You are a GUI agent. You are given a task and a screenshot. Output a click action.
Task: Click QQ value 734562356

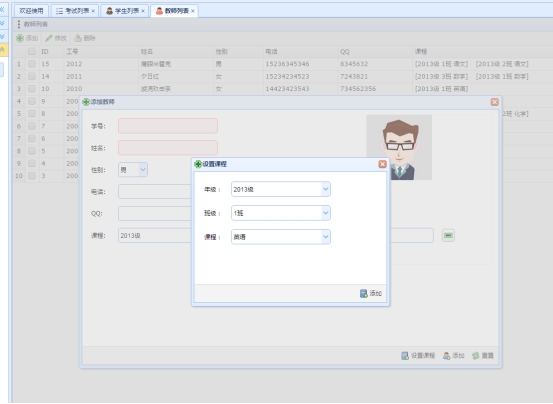(358, 89)
